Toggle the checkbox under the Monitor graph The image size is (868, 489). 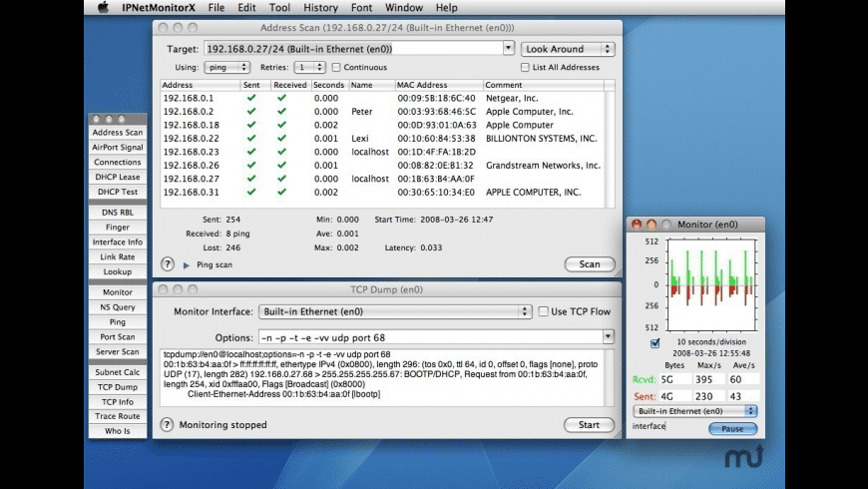(654, 342)
